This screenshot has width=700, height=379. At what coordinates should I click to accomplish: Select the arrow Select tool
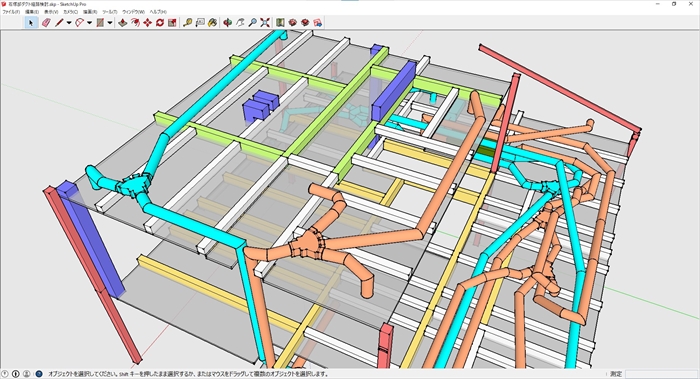coord(31,22)
